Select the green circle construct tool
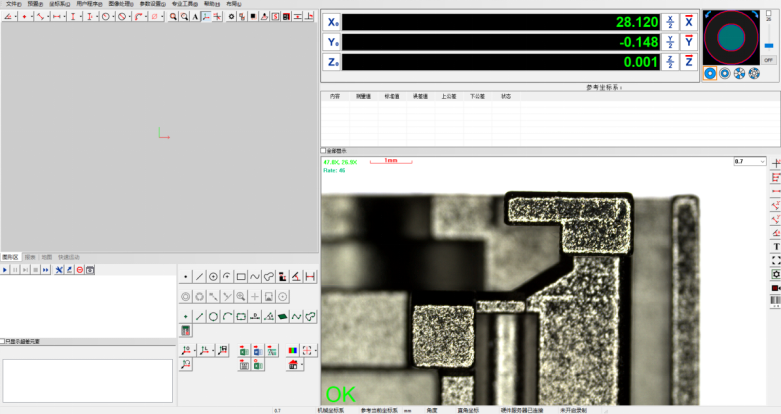781x414 pixels. [x=213, y=316]
